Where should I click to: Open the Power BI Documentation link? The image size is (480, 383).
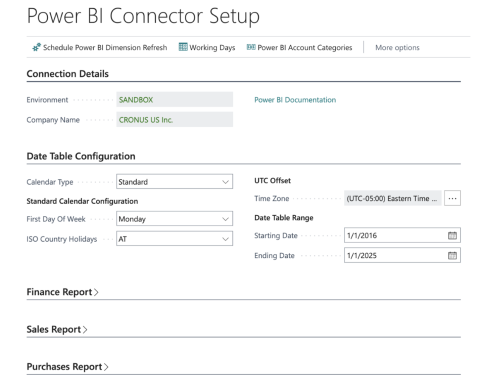[295, 100]
